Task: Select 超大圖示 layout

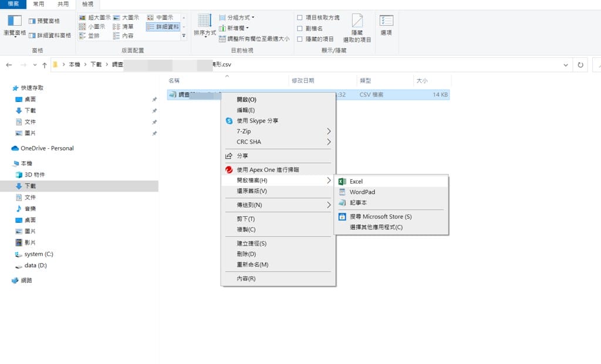Action: pyautogui.click(x=94, y=18)
